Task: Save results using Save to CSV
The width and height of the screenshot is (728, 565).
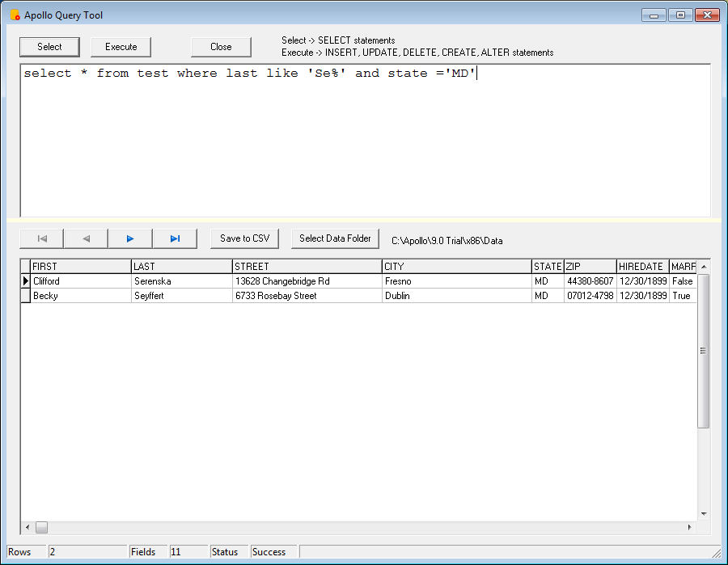Action: pos(244,238)
